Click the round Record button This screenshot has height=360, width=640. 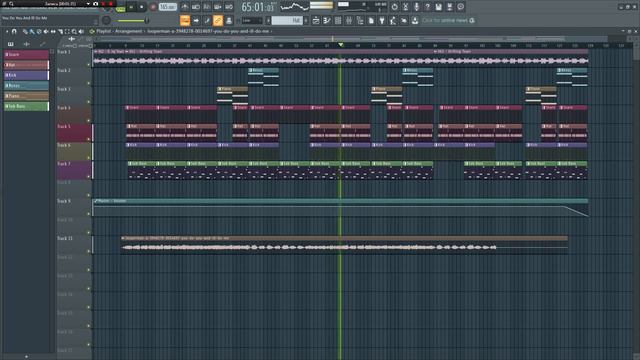click(153, 7)
